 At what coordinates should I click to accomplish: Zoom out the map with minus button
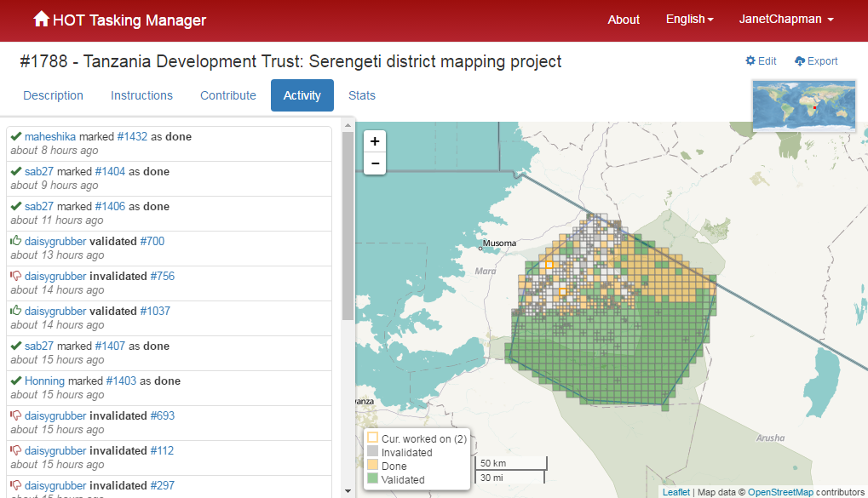pyautogui.click(x=375, y=163)
